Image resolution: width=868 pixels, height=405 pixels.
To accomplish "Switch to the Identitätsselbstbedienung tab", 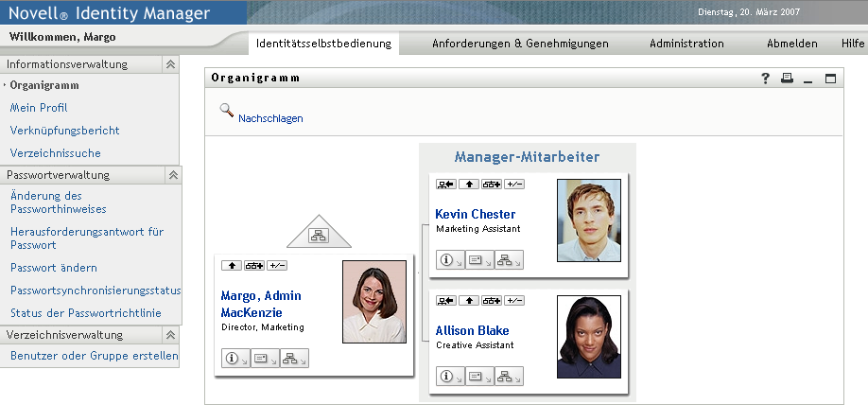I will 323,44.
